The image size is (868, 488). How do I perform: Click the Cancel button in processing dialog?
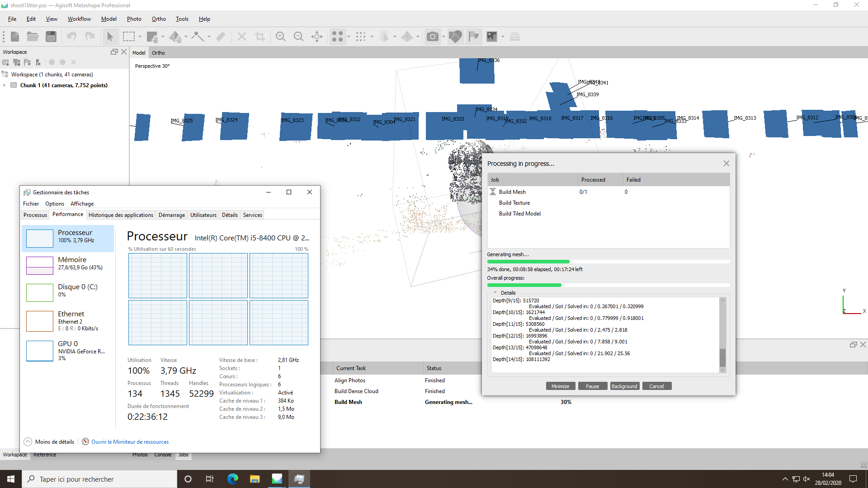[656, 386]
